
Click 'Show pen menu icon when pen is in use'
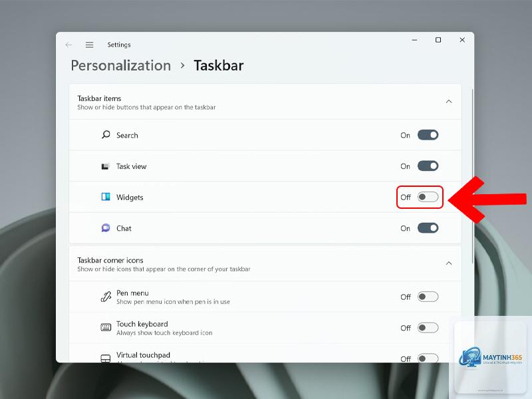(x=173, y=302)
